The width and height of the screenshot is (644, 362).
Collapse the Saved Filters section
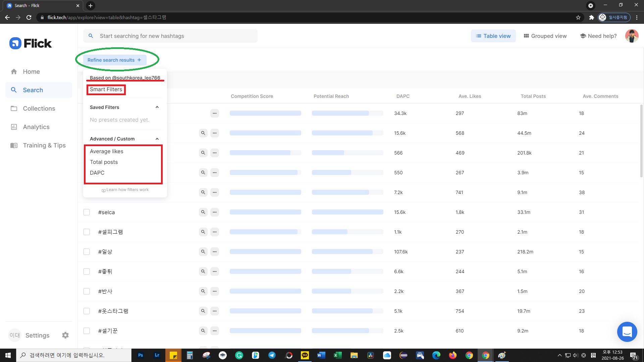pyautogui.click(x=157, y=107)
